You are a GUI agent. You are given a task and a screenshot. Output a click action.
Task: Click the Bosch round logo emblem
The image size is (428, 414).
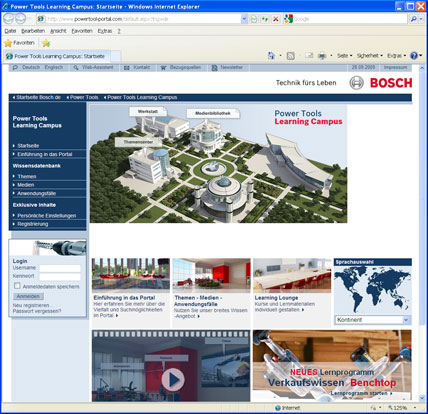click(356, 83)
